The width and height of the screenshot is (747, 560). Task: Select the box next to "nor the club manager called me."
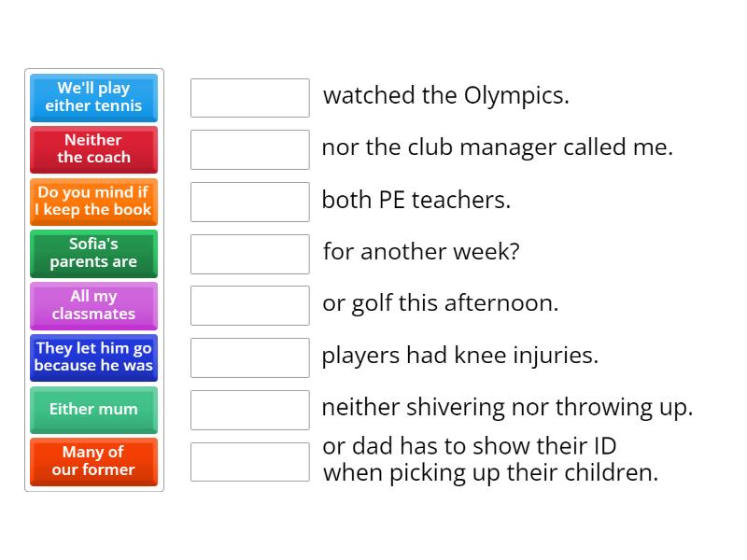click(x=249, y=149)
